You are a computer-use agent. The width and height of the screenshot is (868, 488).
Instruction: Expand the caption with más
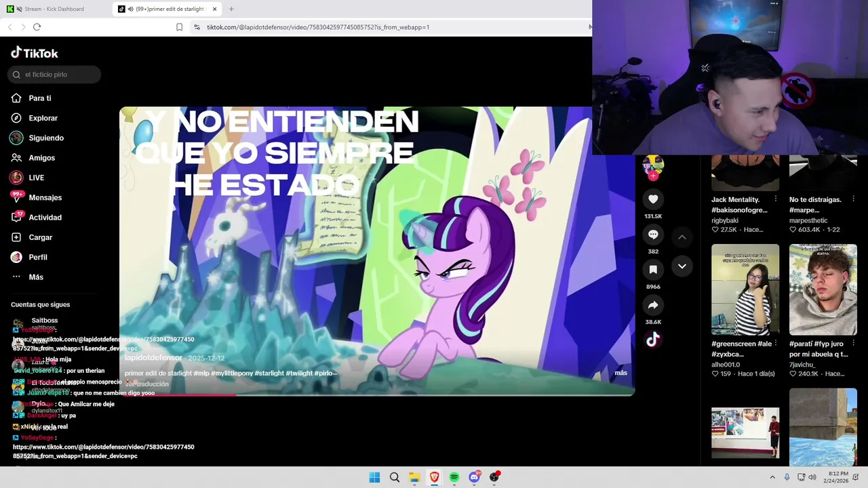click(621, 373)
